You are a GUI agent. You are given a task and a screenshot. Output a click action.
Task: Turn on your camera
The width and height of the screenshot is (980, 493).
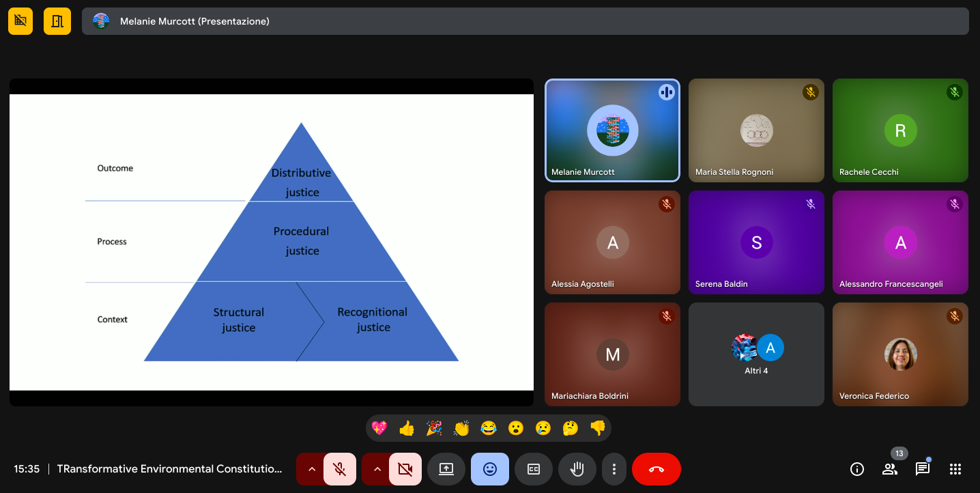405,469
